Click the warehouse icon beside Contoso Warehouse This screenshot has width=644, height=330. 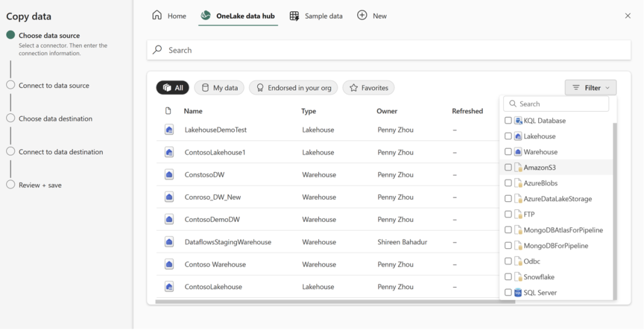tap(169, 265)
